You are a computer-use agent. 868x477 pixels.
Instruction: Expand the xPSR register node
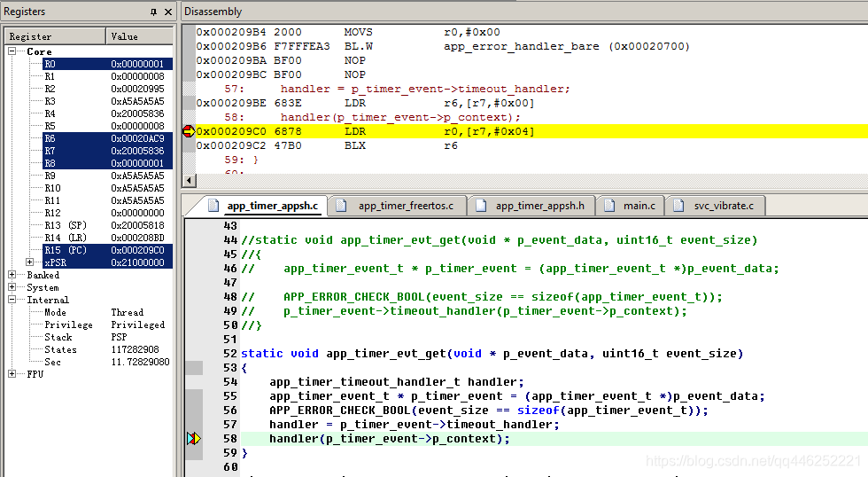click(x=30, y=262)
